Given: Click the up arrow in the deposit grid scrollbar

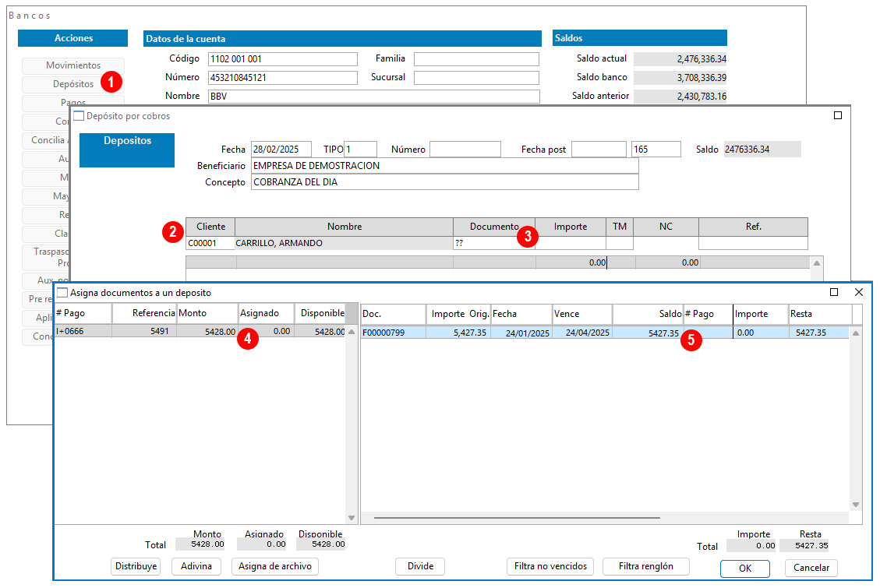Looking at the screenshot, I should pos(817,263).
